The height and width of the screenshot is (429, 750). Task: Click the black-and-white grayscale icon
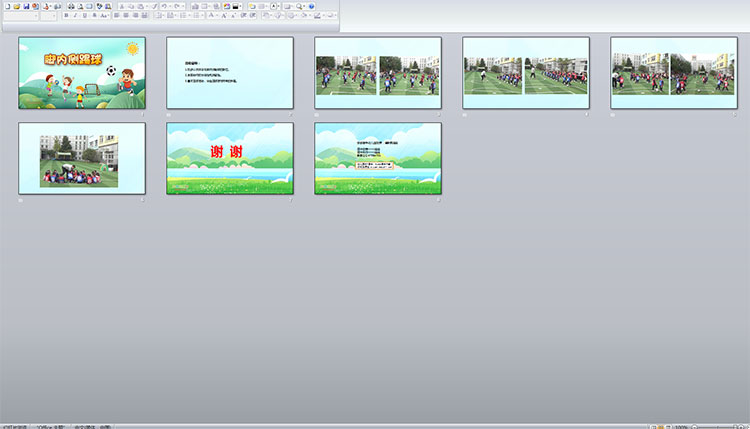pos(235,6)
